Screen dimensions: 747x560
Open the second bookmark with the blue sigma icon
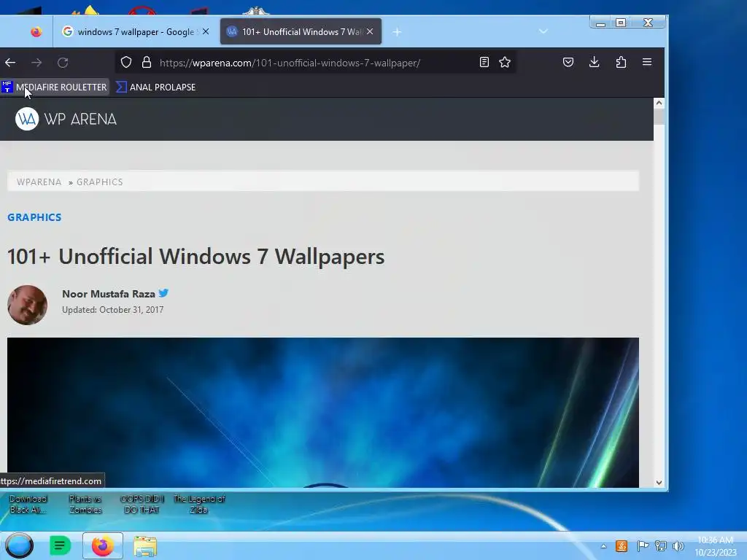point(156,87)
